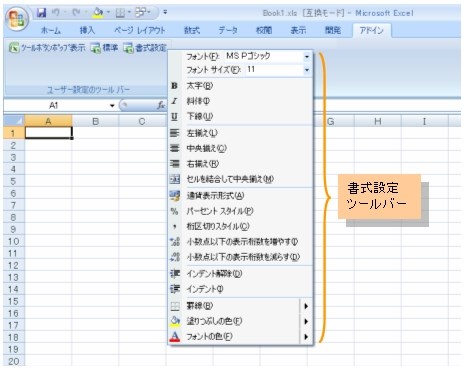Choose right align (右揃え) icon

tap(175, 164)
